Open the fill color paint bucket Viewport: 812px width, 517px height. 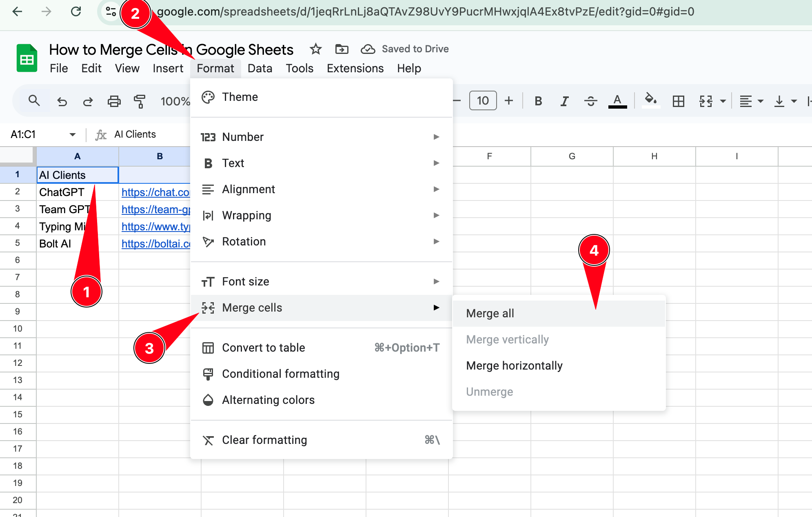(651, 100)
